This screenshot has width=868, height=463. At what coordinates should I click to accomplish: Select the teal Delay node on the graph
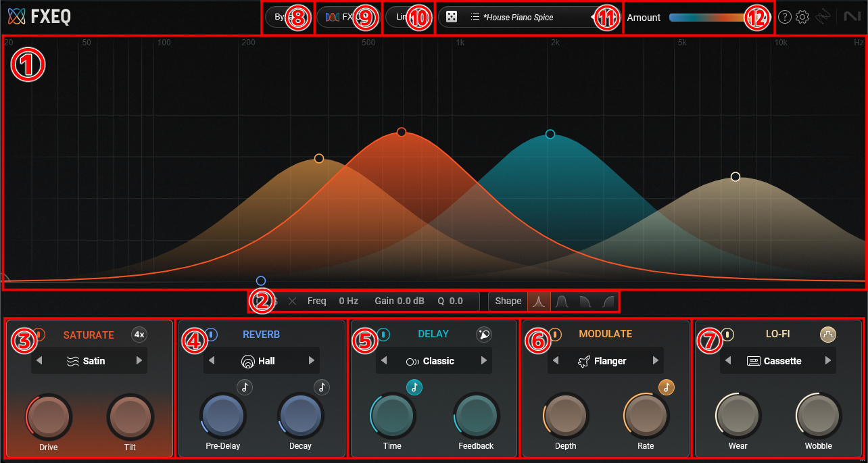pos(550,134)
